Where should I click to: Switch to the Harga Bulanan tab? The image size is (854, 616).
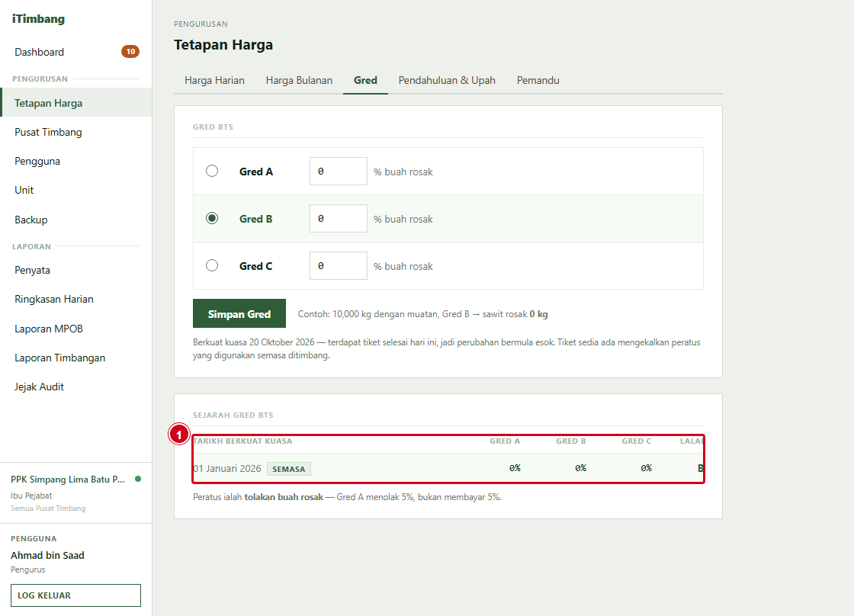click(x=299, y=80)
